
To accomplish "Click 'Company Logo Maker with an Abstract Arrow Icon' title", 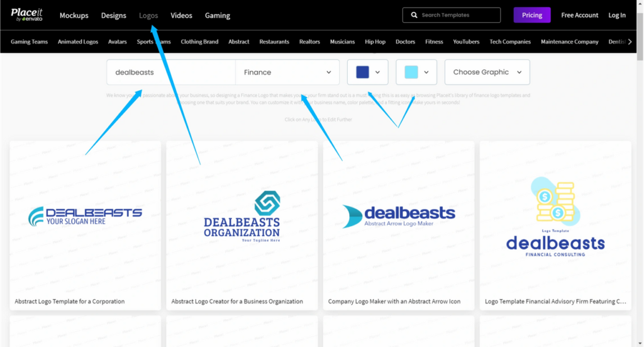I will coord(394,302).
